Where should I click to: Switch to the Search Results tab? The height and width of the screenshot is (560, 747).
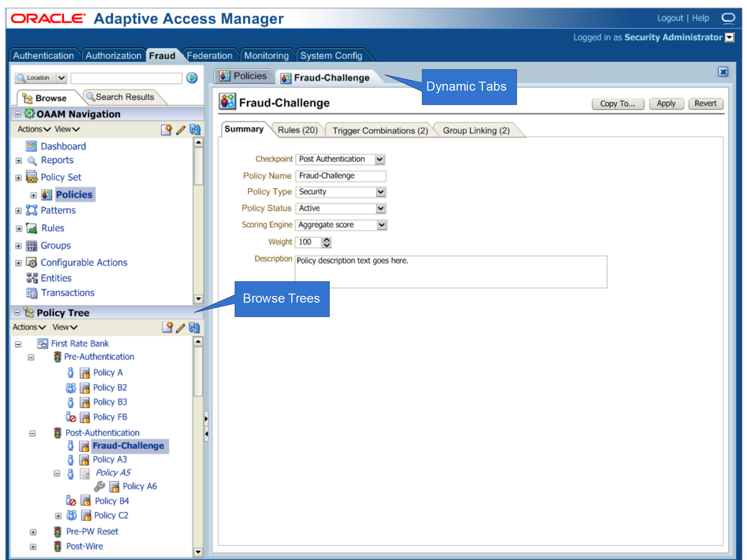pos(120,97)
